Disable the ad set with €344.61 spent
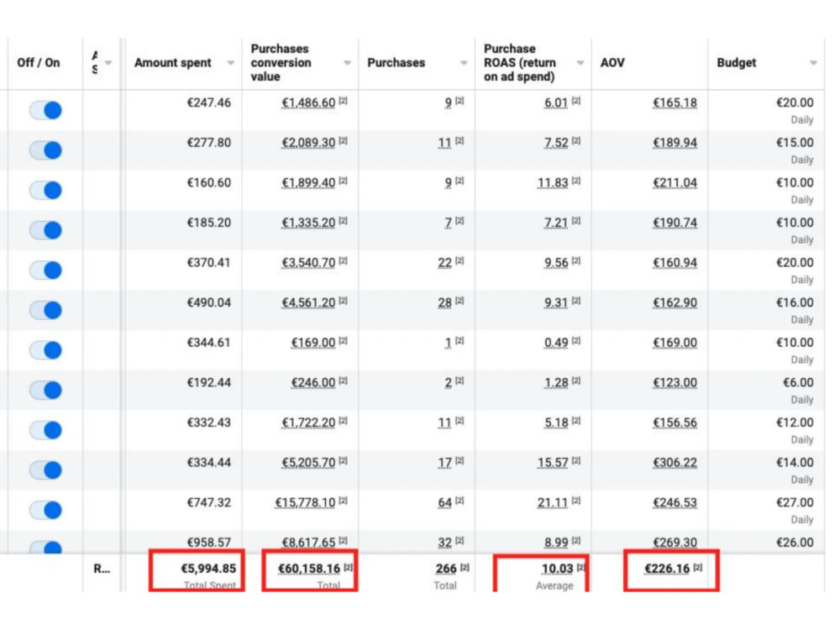The width and height of the screenshot is (840, 630). 45,350
